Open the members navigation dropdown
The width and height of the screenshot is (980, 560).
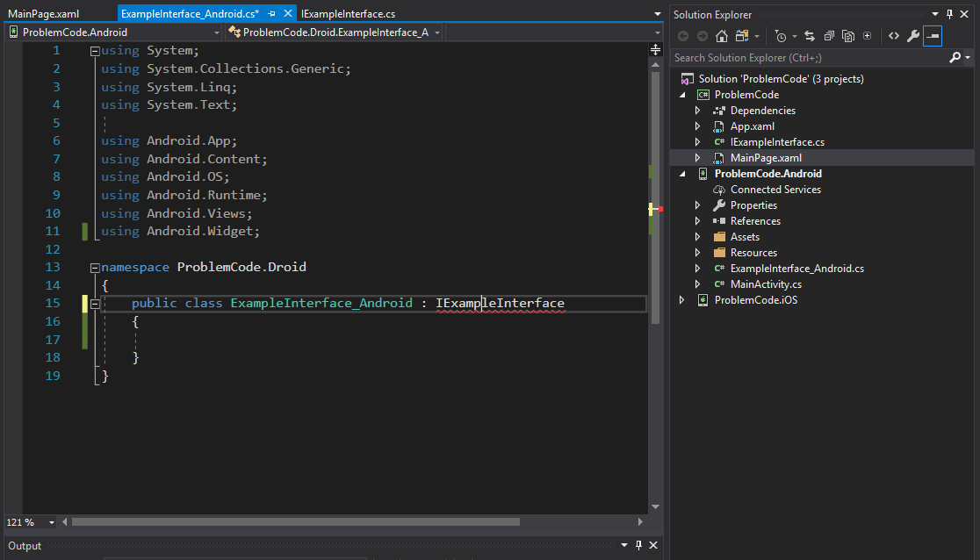657,32
